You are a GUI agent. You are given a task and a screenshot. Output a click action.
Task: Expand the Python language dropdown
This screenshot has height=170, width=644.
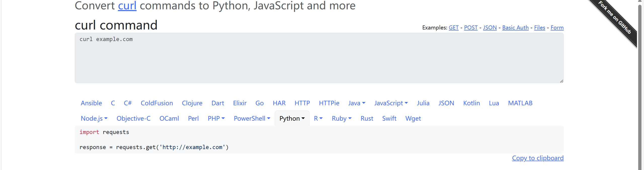(x=292, y=118)
